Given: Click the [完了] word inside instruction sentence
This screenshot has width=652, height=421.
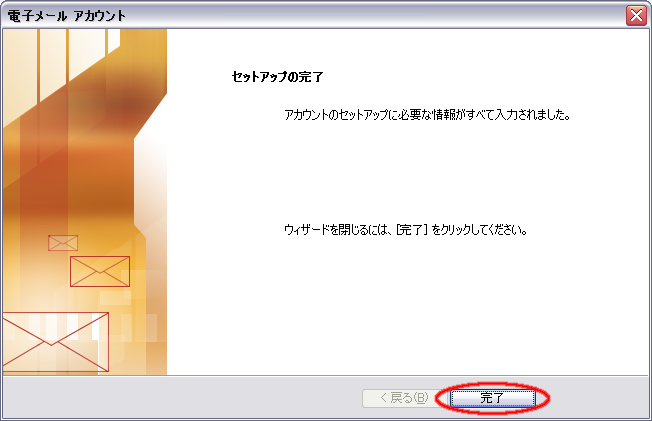Looking at the screenshot, I should click(412, 230).
